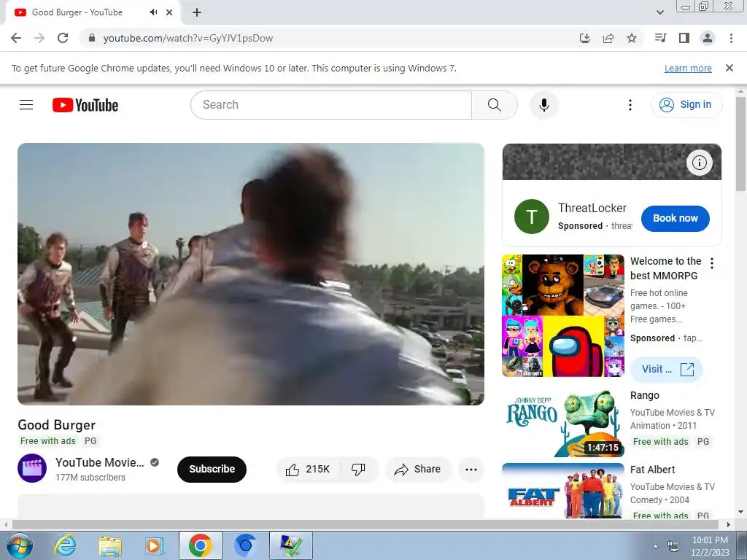Screen dimensions: 747x560
Task: Click the 215K like count
Action: click(318, 470)
